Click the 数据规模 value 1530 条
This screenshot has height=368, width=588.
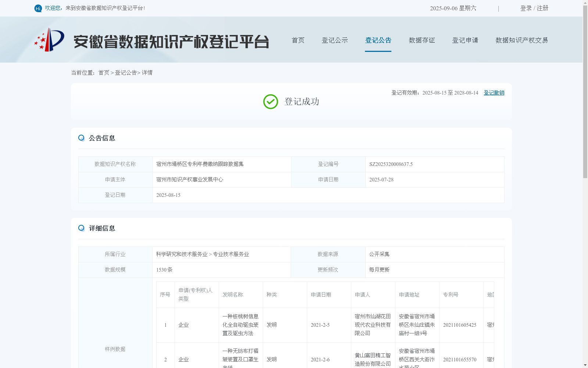[x=164, y=270]
